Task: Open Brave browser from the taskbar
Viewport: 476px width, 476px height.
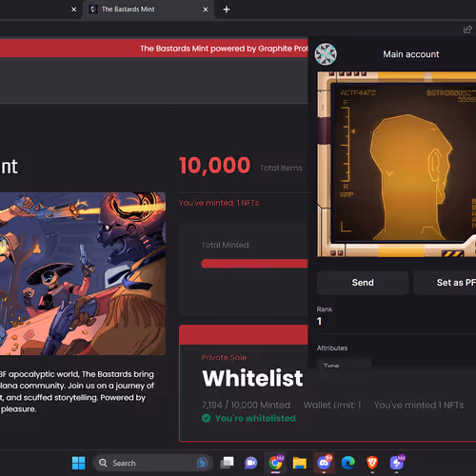Action: pyautogui.click(x=372, y=463)
